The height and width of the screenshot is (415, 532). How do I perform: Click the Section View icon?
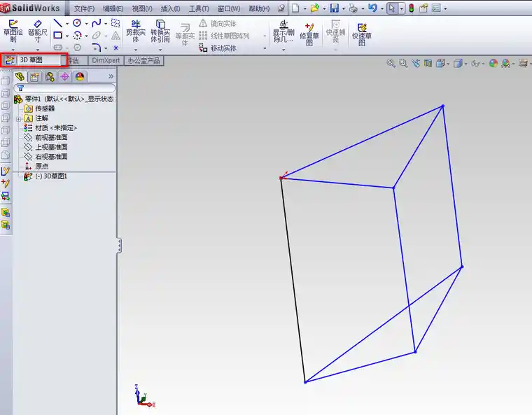pyautogui.click(x=428, y=63)
